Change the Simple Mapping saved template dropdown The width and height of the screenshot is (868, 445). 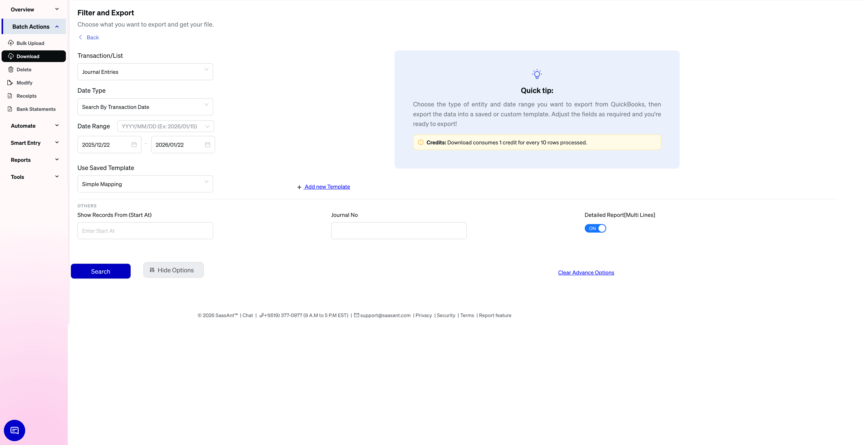pos(145,184)
